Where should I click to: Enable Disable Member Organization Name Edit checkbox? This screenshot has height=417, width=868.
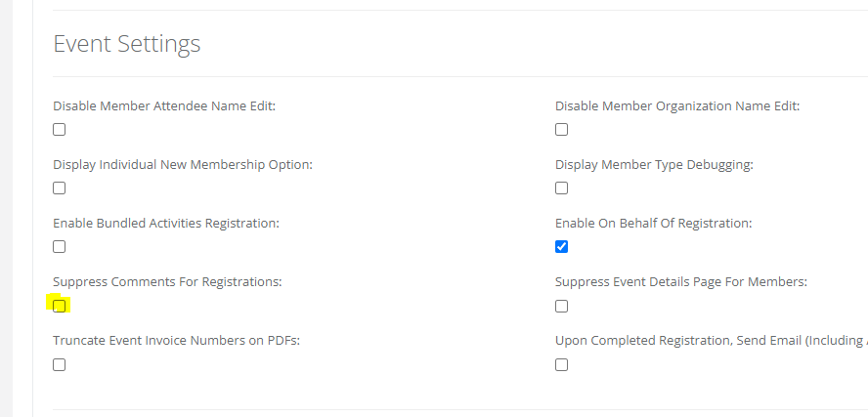pos(561,130)
